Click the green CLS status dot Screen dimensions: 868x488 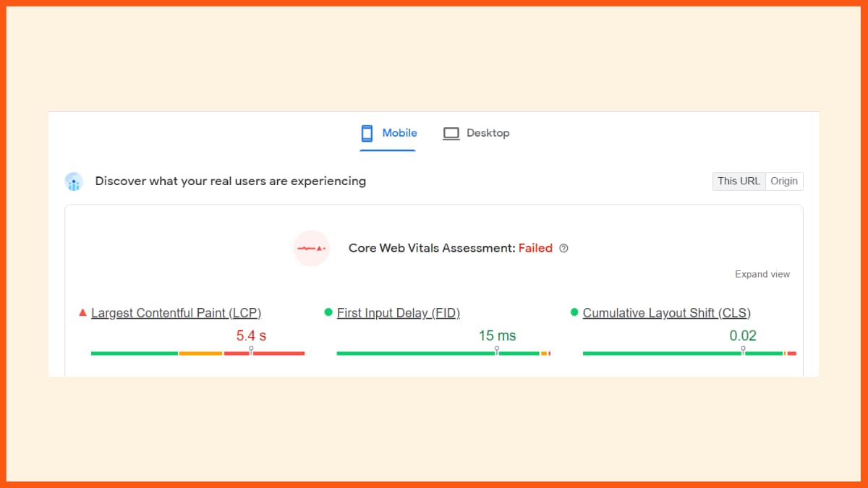click(574, 312)
